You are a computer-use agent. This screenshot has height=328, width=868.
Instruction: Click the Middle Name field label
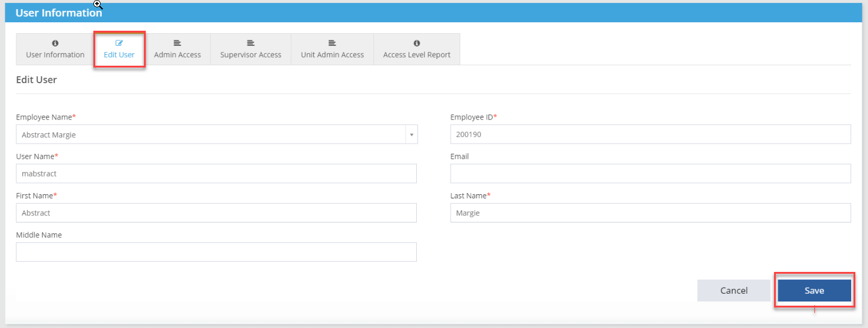click(39, 235)
